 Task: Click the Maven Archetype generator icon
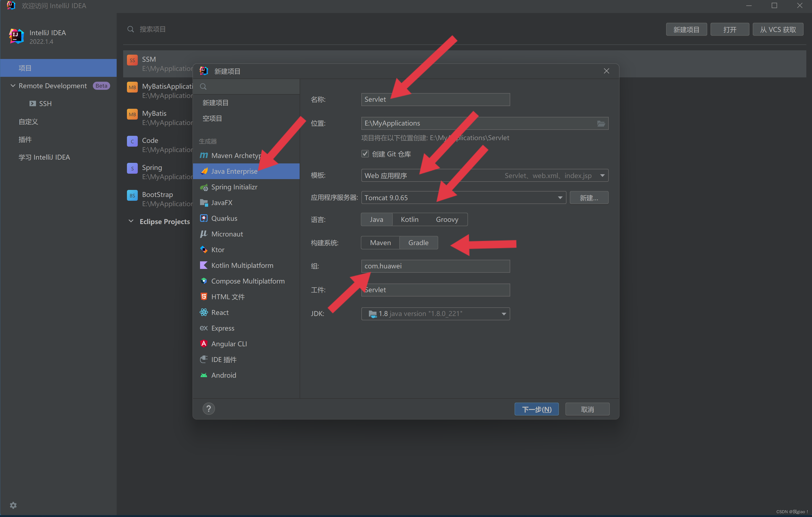click(204, 155)
